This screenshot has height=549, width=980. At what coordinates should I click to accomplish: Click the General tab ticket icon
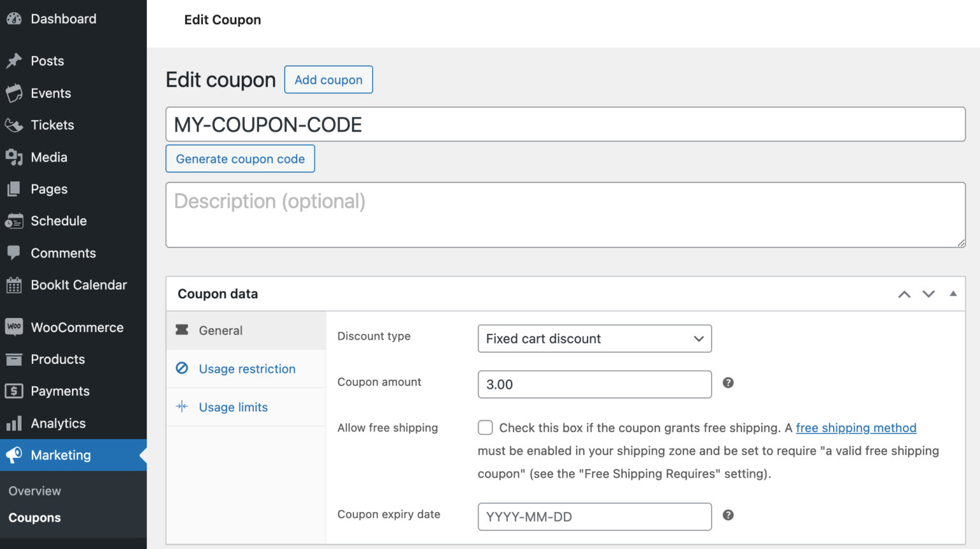point(182,330)
